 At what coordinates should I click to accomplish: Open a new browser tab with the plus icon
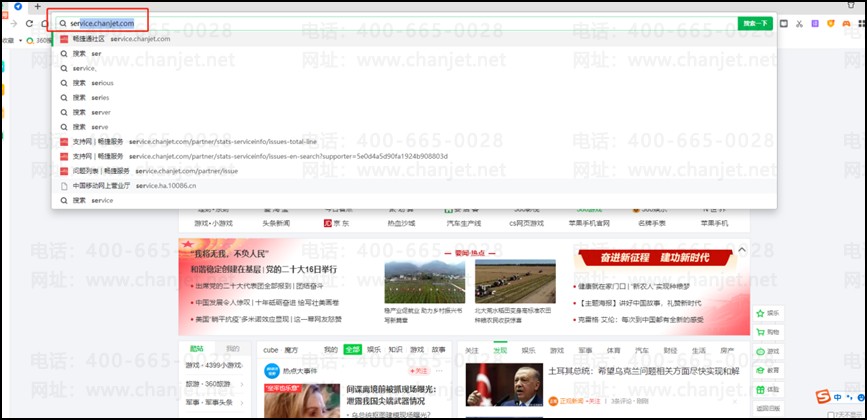[38, 6]
